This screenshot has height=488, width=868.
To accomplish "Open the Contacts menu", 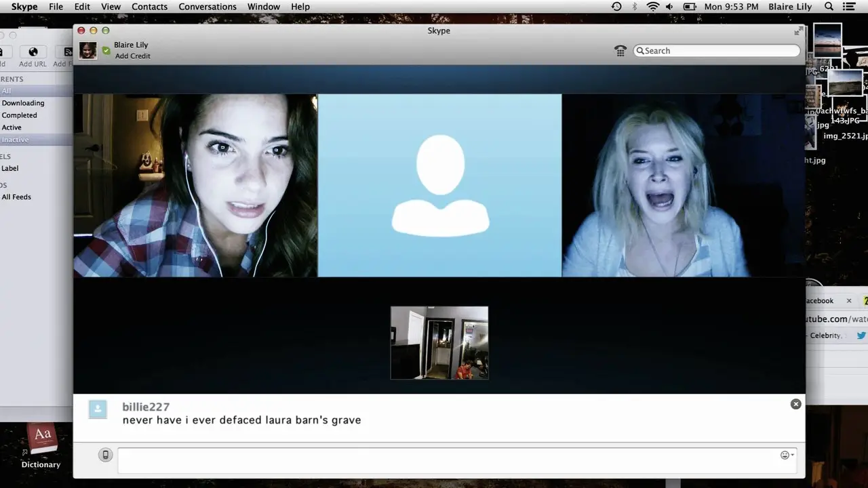I will point(149,7).
